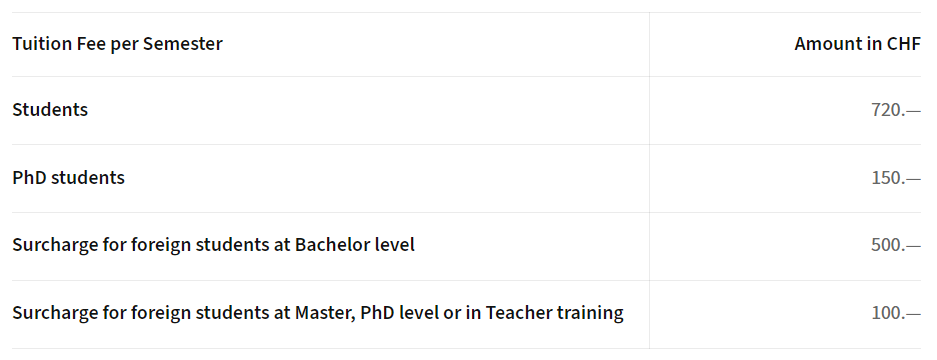The width and height of the screenshot is (937, 360).
Task: Click the 'Amount in CHF' column header
Action: point(858,44)
